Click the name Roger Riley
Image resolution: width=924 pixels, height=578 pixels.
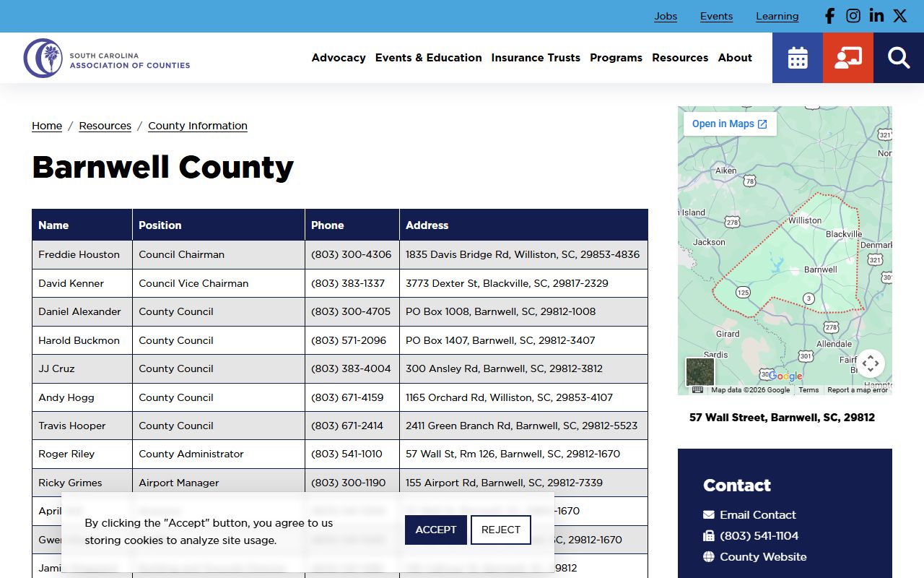click(66, 454)
